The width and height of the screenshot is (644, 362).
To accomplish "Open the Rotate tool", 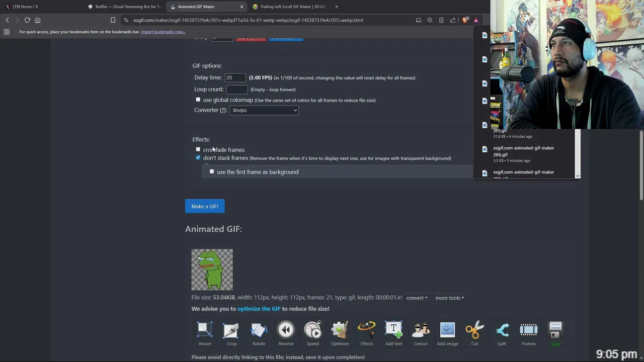I will [x=259, y=334].
